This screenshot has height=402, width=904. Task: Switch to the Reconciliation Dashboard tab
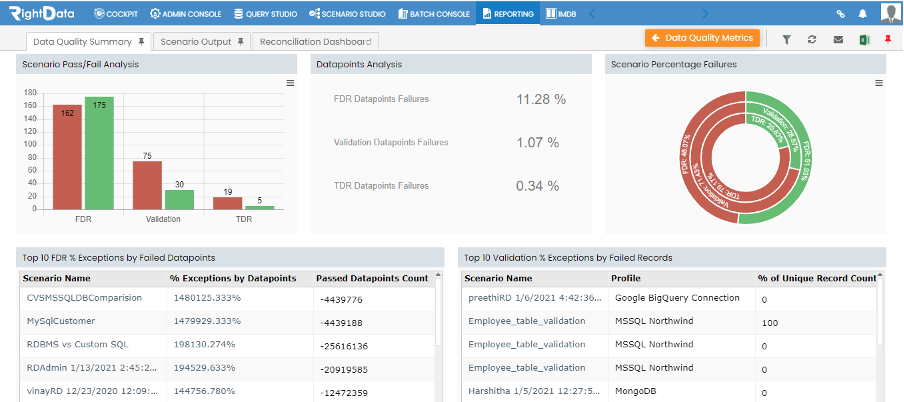pos(315,42)
